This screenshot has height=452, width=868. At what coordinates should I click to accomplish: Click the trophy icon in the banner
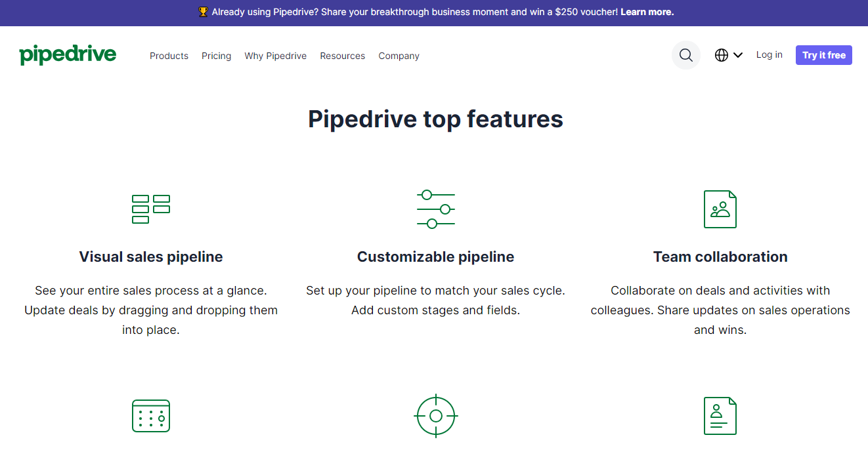pos(203,12)
